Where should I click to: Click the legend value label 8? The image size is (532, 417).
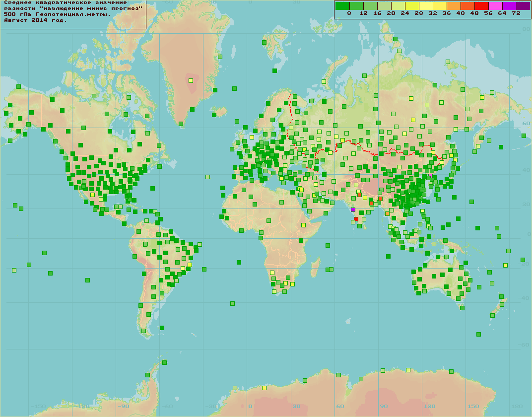349,13
